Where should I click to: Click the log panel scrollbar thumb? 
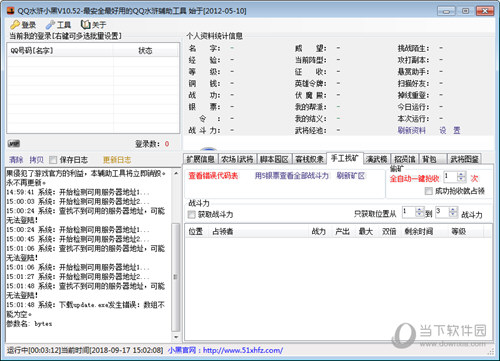(176, 277)
